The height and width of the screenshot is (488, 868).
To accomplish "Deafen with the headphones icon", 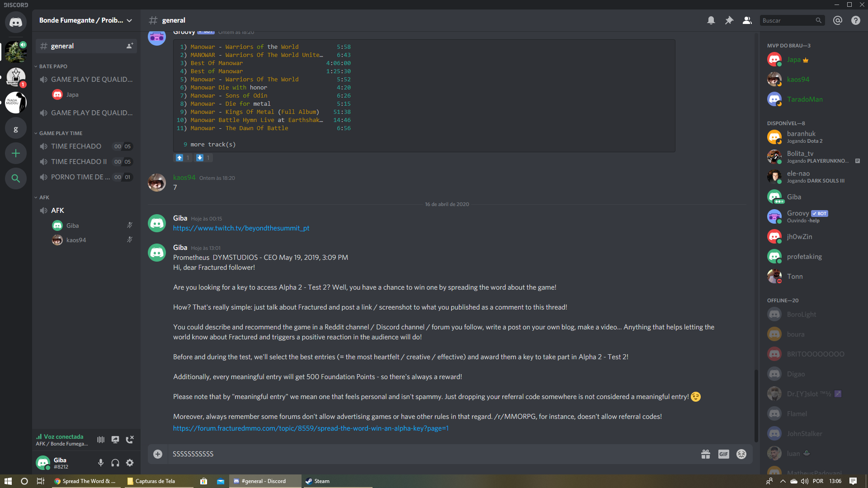I will pyautogui.click(x=115, y=463).
